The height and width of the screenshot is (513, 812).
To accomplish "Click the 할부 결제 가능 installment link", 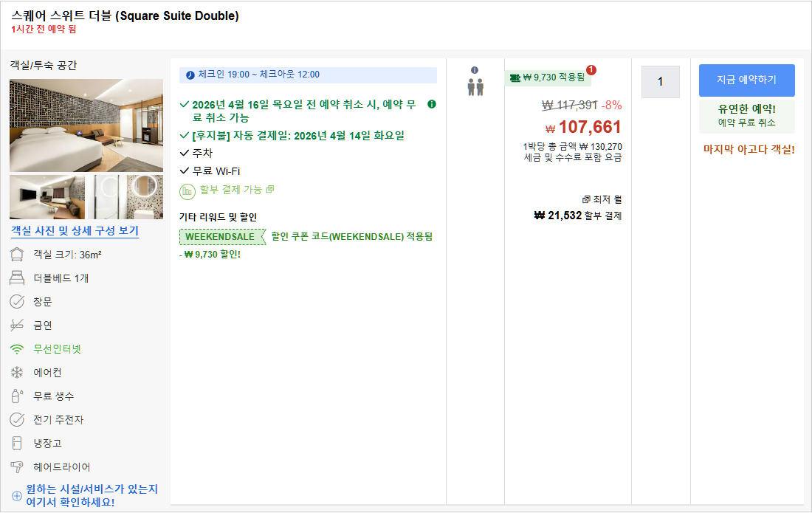I will coord(231,190).
